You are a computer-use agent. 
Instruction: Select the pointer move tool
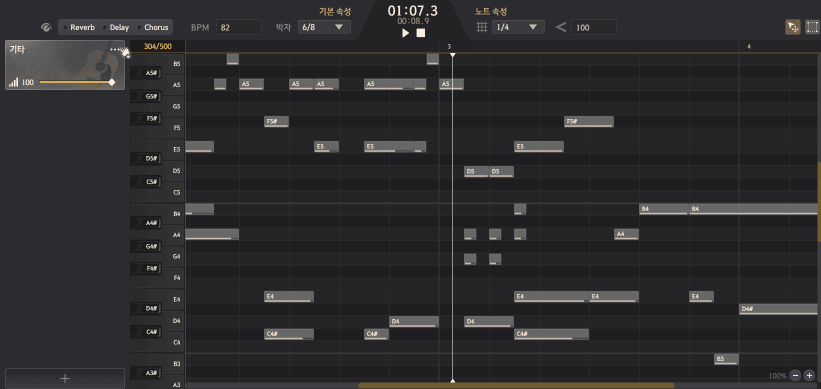pos(793,27)
